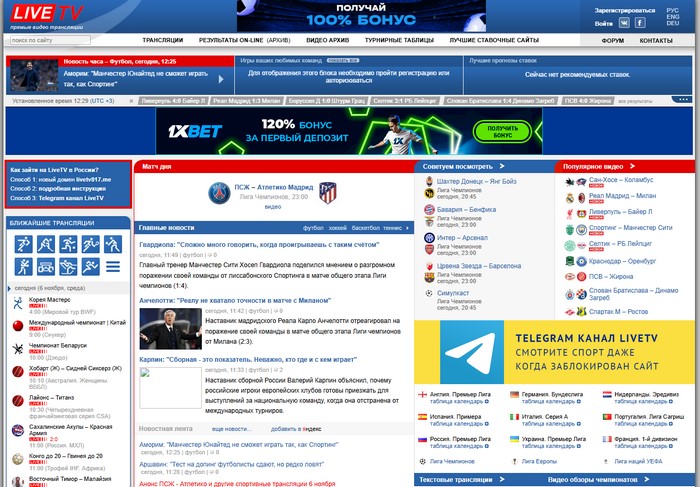Click the England flag by Премьер Лига
The image size is (700, 487).
tap(422, 395)
